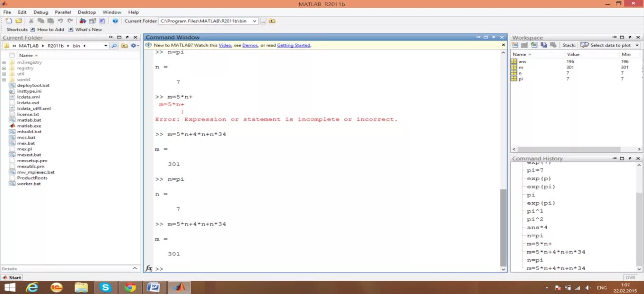644x294 pixels.
Task: Click Import data icon in Workspace toolbar
Action: pyautogui.click(x=534, y=45)
